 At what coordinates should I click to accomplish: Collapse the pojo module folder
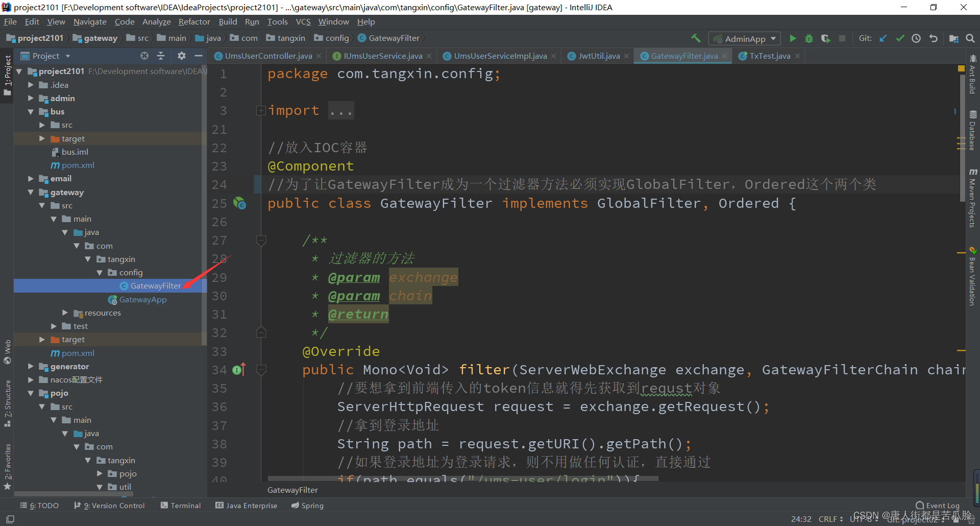(x=31, y=393)
